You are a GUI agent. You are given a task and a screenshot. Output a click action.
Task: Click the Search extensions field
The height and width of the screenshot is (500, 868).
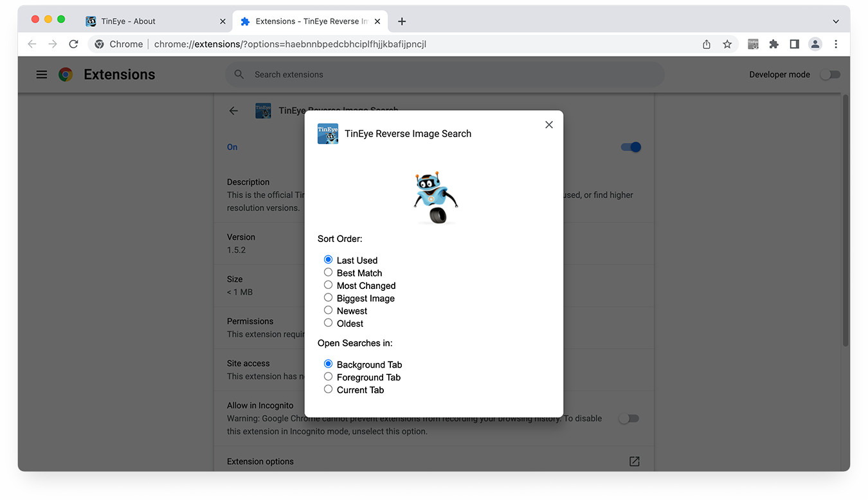pos(444,75)
